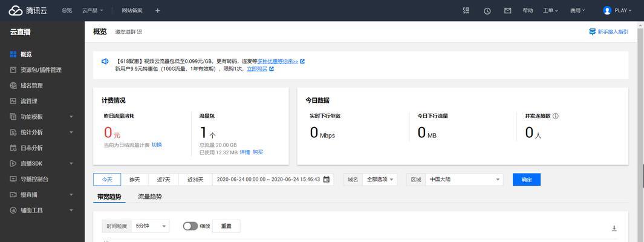Open 总览 in the top navigation

click(x=67, y=11)
